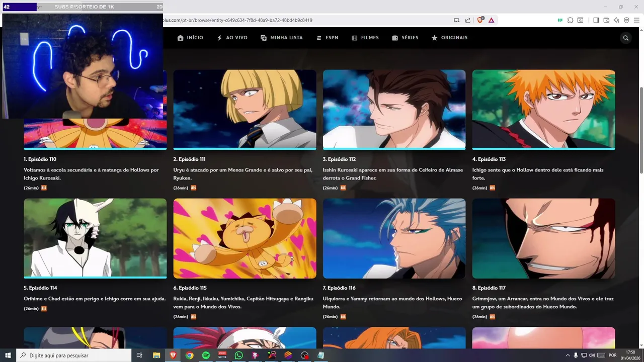Click the '6. Episódio 115' title
The height and width of the screenshot is (362, 644).
pyautogui.click(x=190, y=288)
